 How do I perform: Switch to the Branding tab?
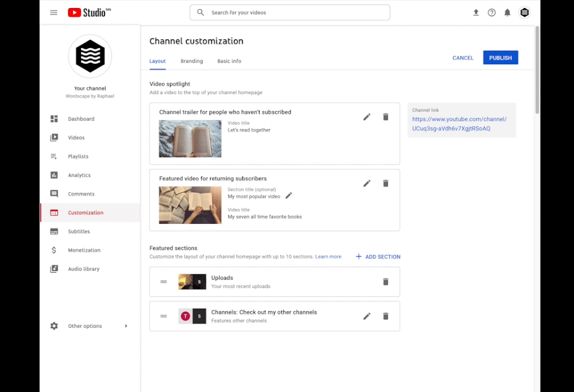pos(192,61)
